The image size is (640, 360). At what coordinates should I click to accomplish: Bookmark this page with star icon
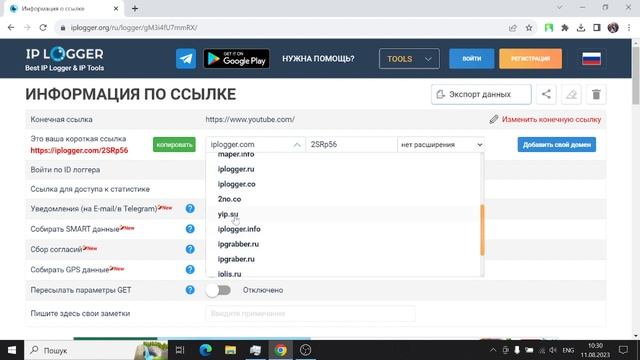pyautogui.click(x=529, y=28)
